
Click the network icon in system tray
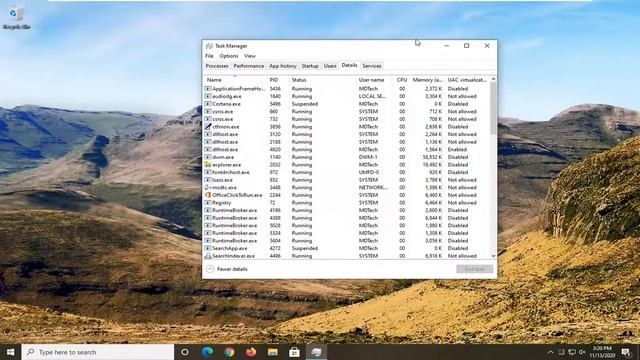pyautogui.click(x=572, y=352)
